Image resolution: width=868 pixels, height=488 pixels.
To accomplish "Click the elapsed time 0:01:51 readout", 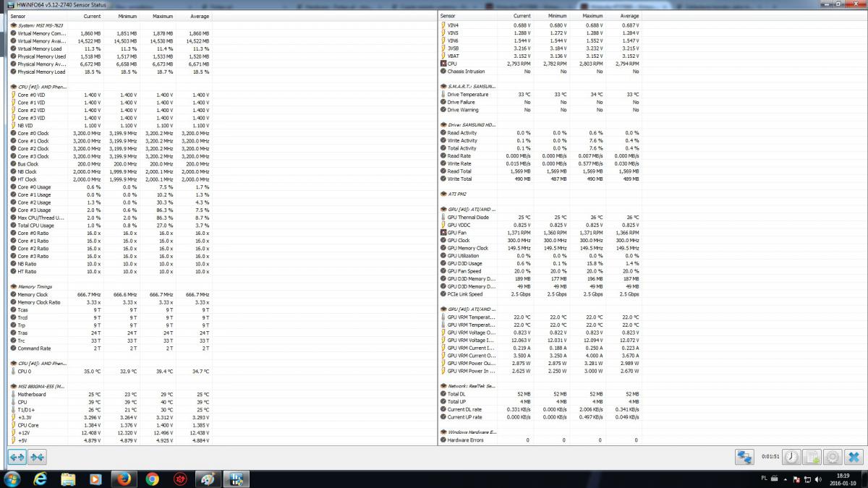I will (770, 457).
